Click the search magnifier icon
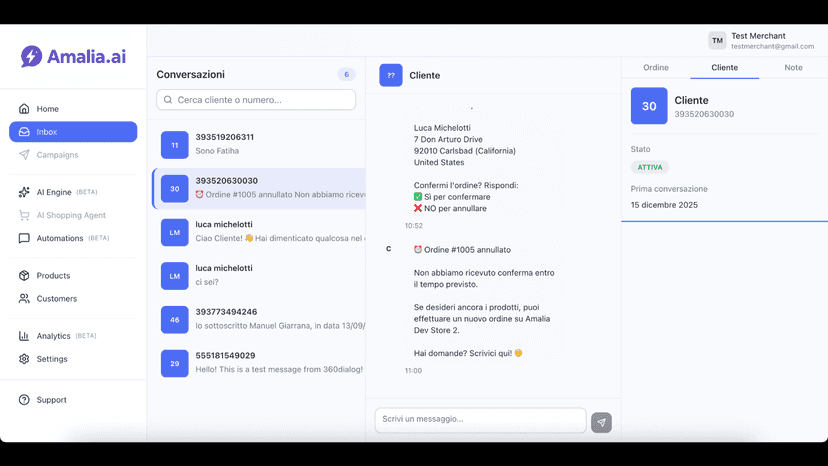 [168, 100]
